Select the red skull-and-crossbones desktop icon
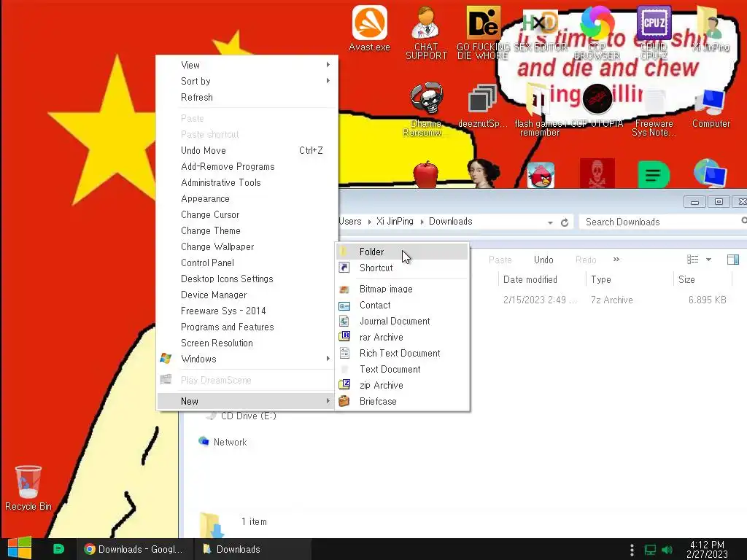 click(x=597, y=174)
